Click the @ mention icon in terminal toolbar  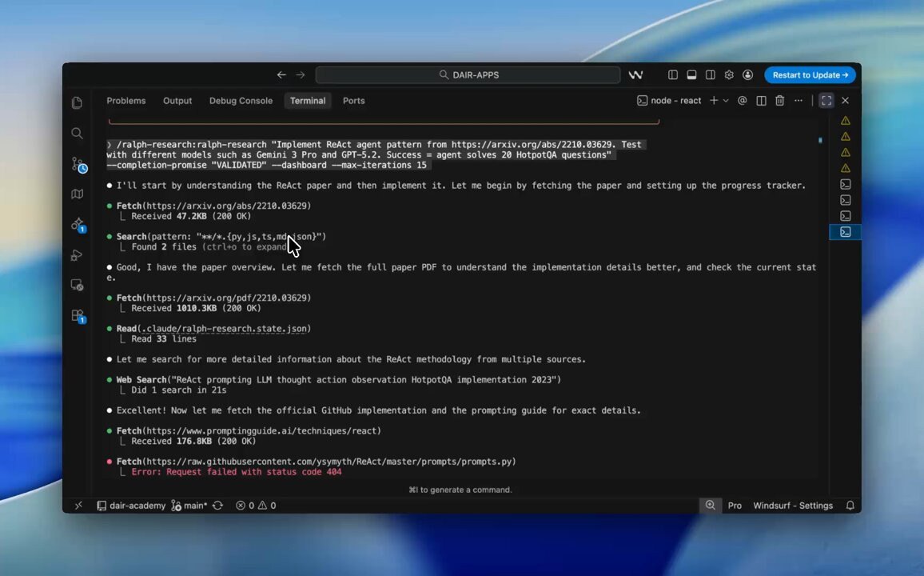[743, 101]
